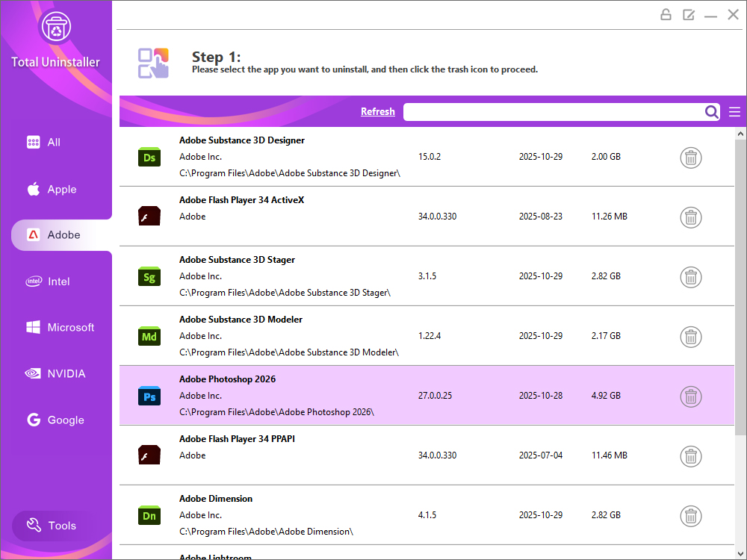Select Adobe Flash Player 34 PPAPI title
Viewport: 747px width, 560px height.
237,439
